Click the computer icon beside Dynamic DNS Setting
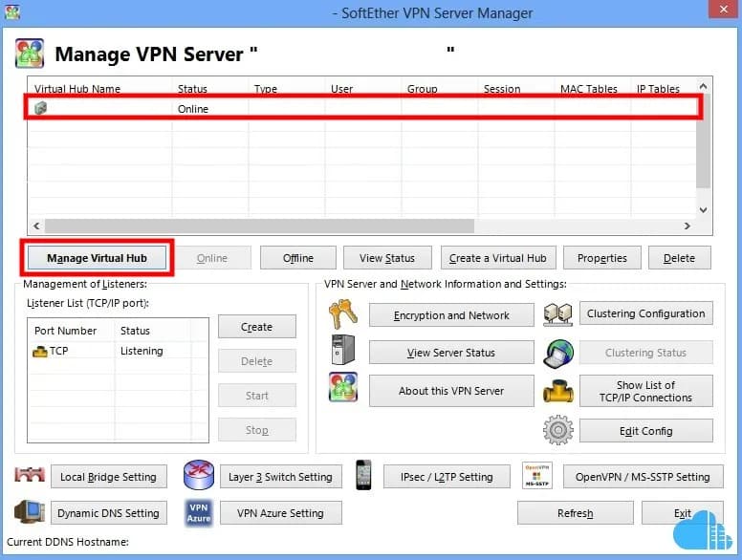Viewport: 742px width, 560px height. [x=30, y=512]
